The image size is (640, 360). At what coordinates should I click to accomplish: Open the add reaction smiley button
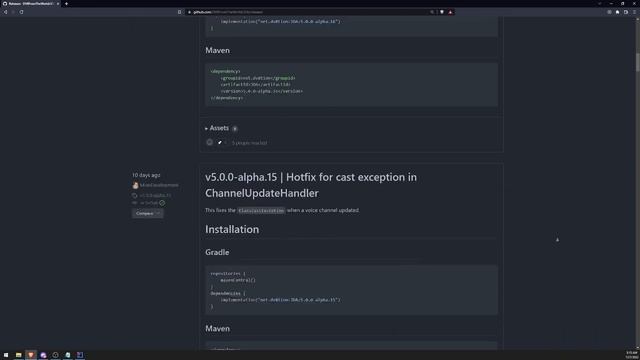[209, 142]
